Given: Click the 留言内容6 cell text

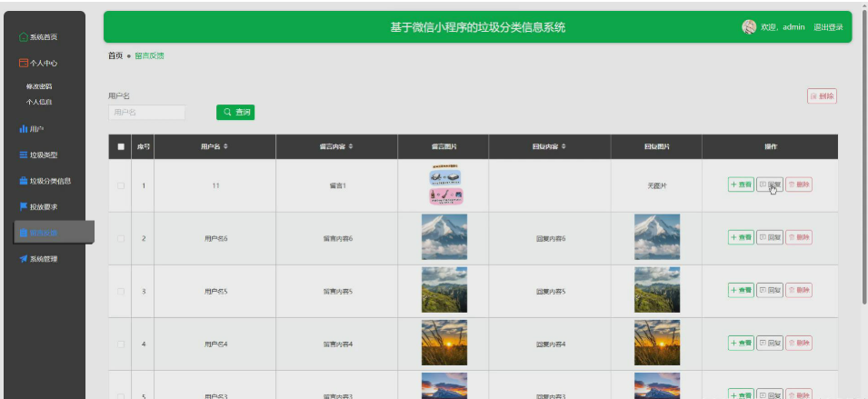Looking at the screenshot, I should [x=338, y=238].
